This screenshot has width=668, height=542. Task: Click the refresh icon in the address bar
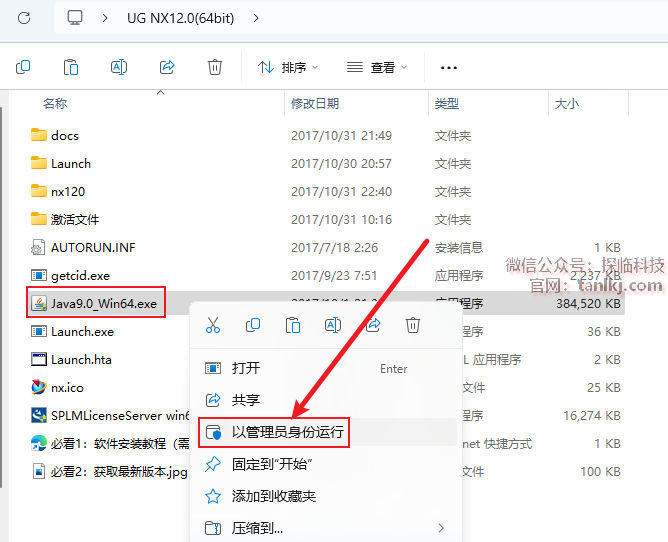(x=24, y=18)
